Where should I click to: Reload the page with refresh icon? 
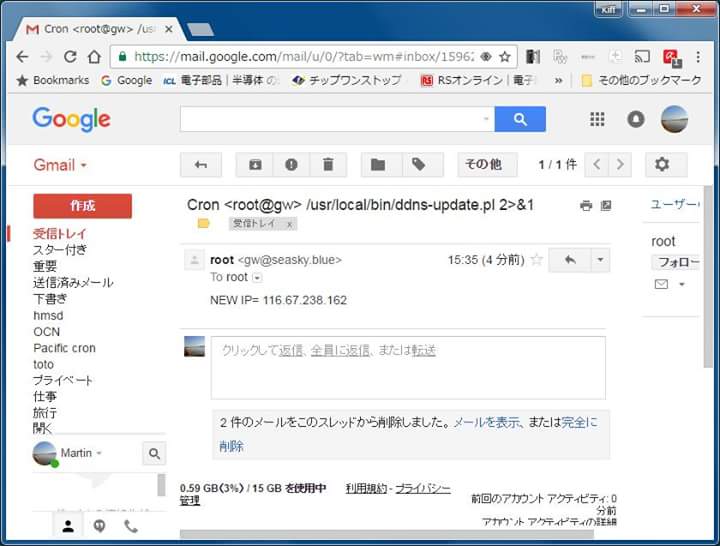pos(70,57)
